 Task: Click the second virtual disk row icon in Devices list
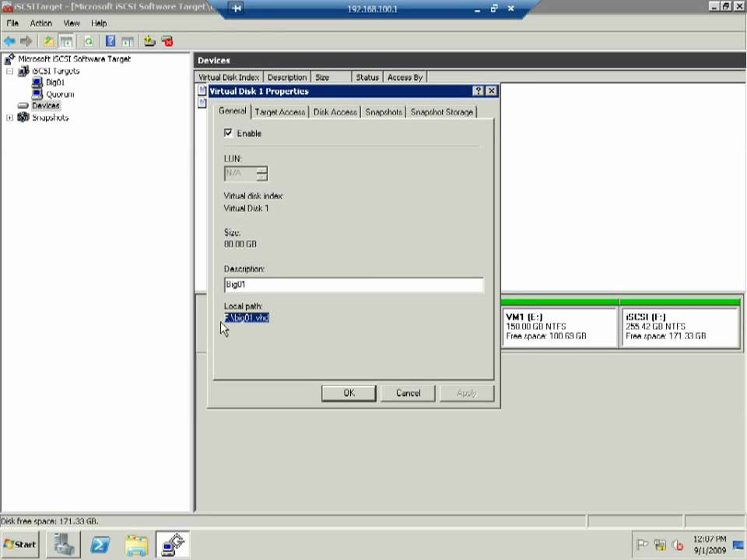coord(202,103)
